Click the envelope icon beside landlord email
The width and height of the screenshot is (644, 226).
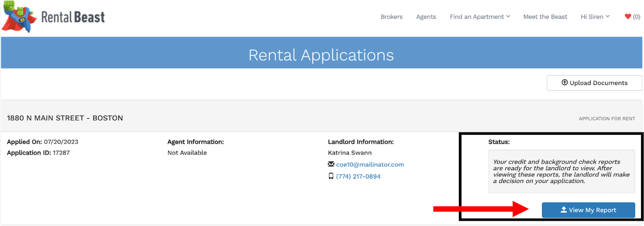331,164
